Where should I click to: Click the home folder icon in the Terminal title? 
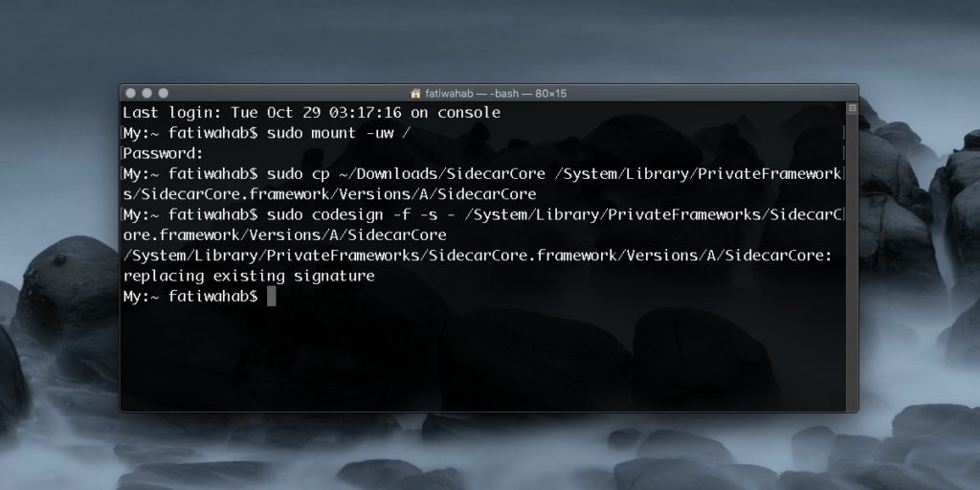tap(415, 93)
